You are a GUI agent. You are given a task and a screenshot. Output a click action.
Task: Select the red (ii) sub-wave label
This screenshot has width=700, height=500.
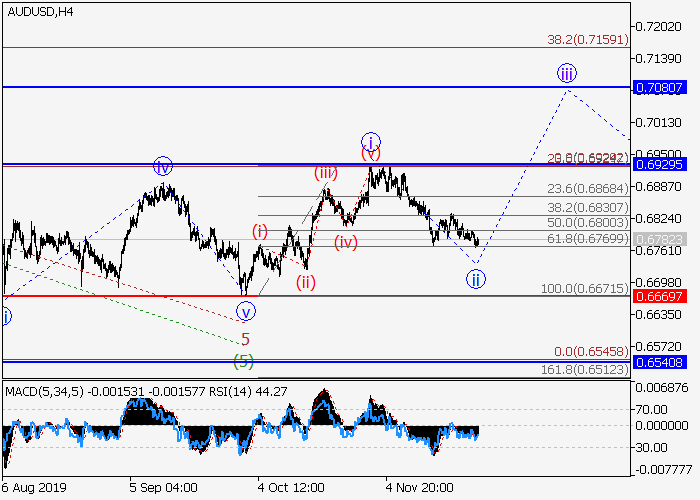306,282
